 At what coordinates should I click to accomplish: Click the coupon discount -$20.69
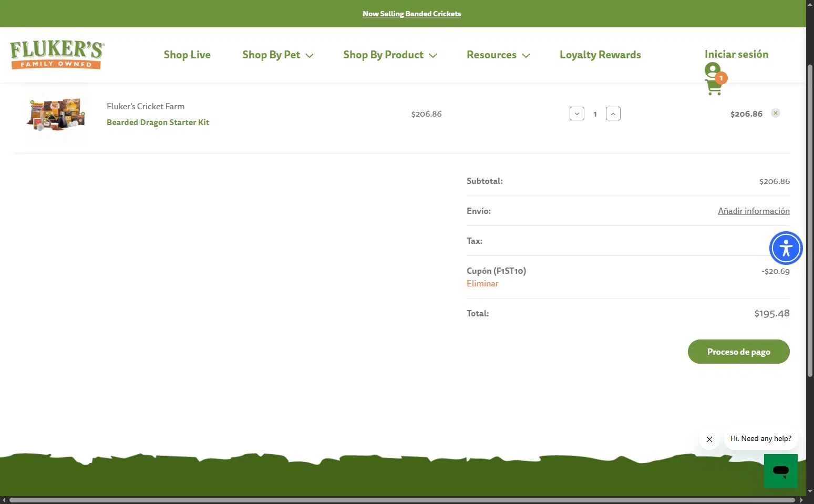pos(776,271)
